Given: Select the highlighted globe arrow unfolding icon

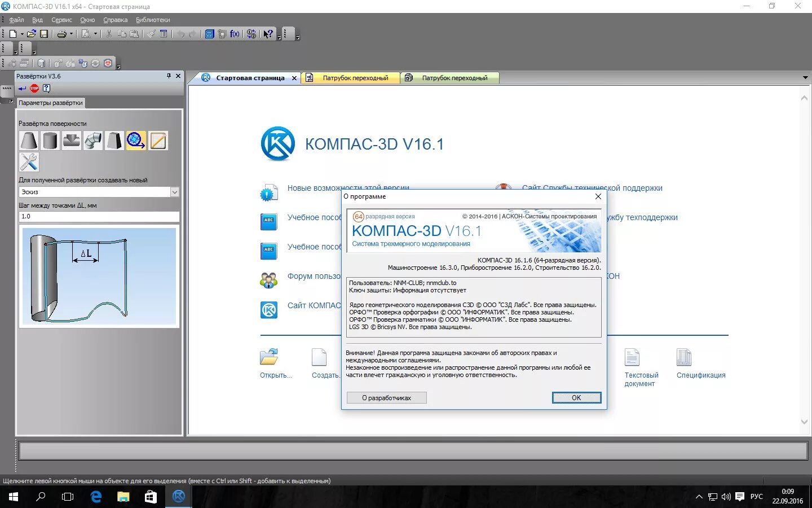Looking at the screenshot, I should (136, 141).
